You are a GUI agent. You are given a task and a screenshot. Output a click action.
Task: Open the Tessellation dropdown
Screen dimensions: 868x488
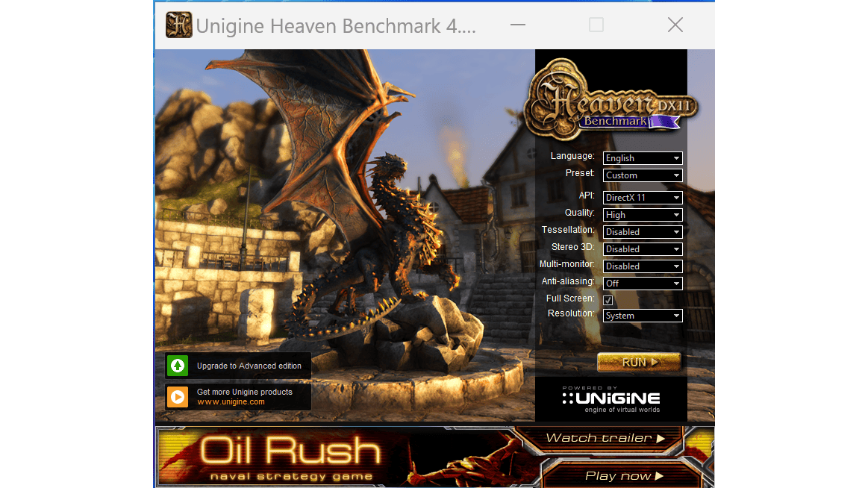coord(642,232)
